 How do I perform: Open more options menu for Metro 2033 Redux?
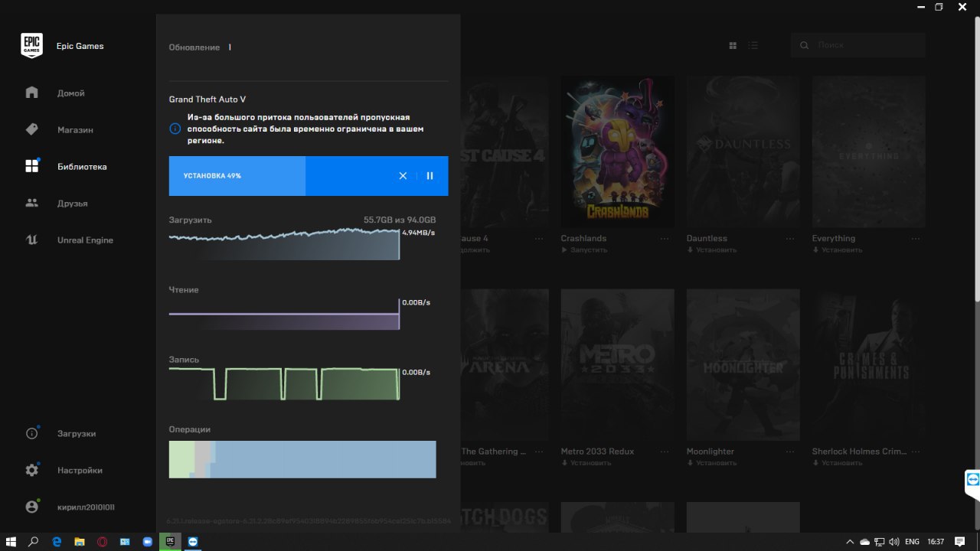[x=665, y=452]
